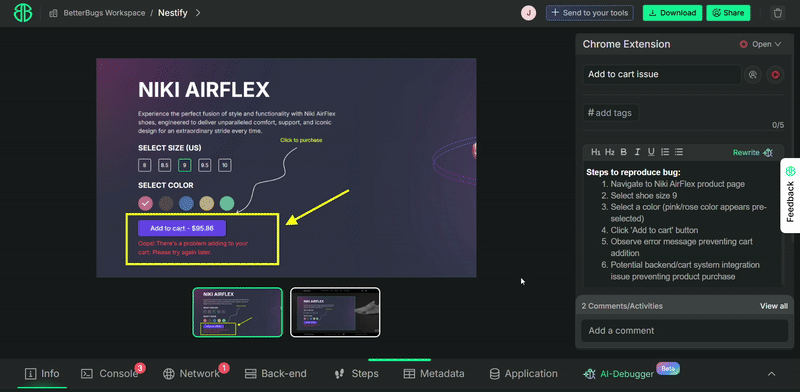This screenshot has width=800, height=392.
Task: Click the Add a comment field
Action: pyautogui.click(x=684, y=331)
